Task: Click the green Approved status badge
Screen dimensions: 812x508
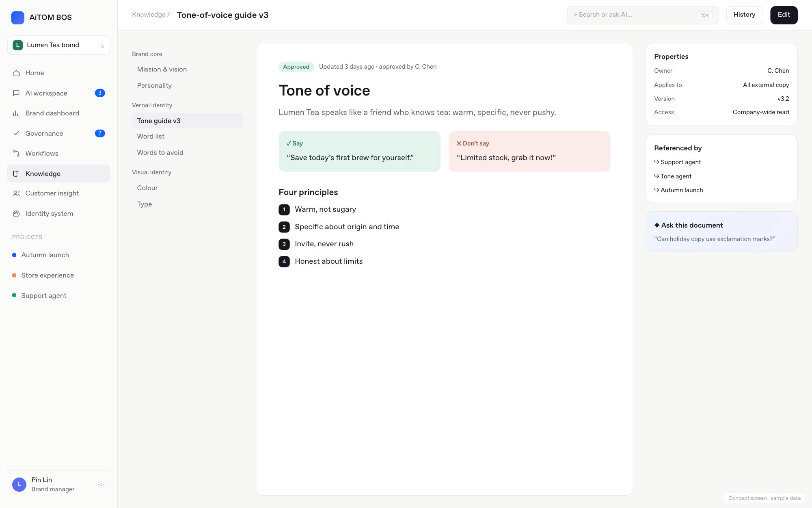Action: tap(296, 67)
